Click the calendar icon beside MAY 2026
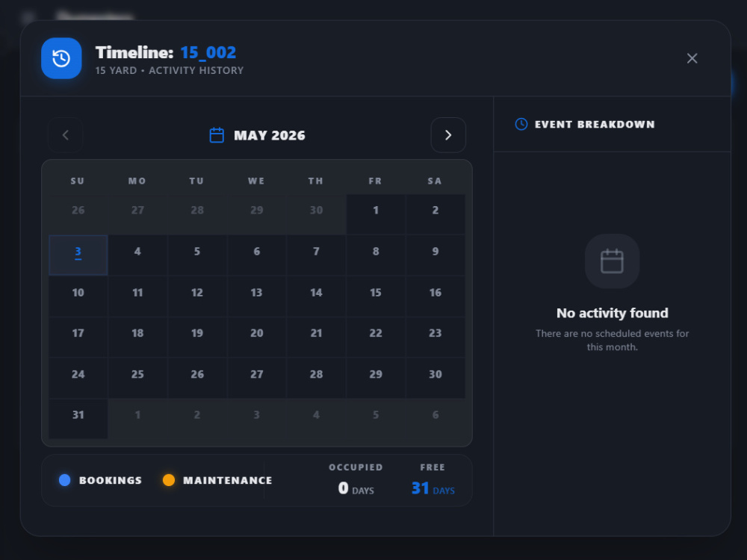The height and width of the screenshot is (560, 747). pos(217,135)
